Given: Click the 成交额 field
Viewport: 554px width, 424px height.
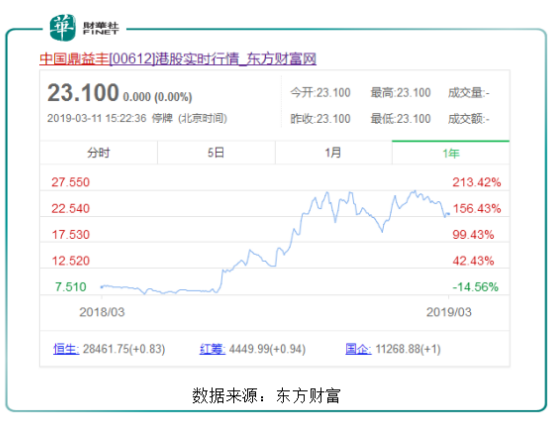Looking at the screenshot, I should pyautogui.click(x=469, y=119).
